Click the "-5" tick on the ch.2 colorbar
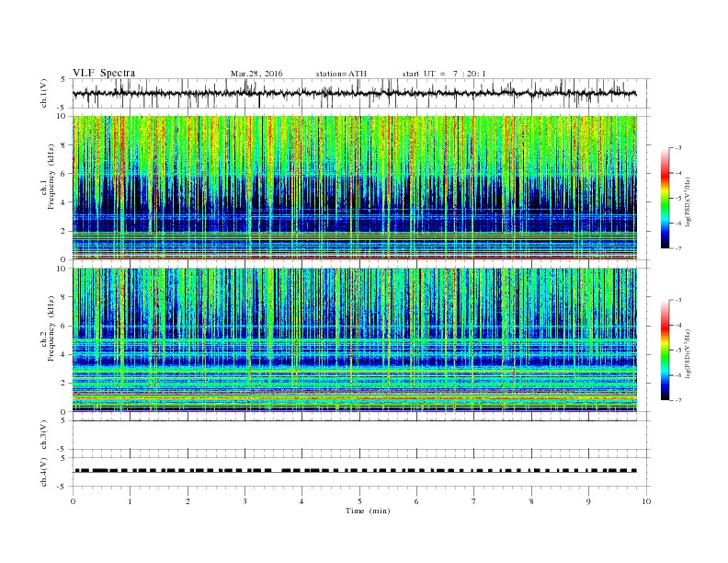 click(678, 350)
